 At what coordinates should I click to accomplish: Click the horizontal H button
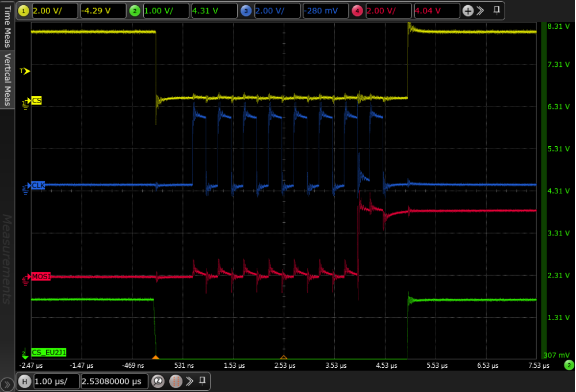pyautogui.click(x=25, y=381)
